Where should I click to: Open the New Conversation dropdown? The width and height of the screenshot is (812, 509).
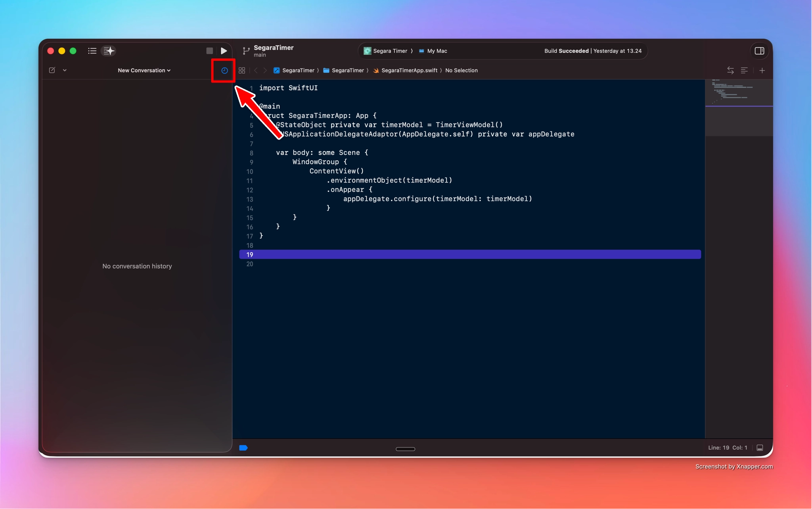click(144, 70)
